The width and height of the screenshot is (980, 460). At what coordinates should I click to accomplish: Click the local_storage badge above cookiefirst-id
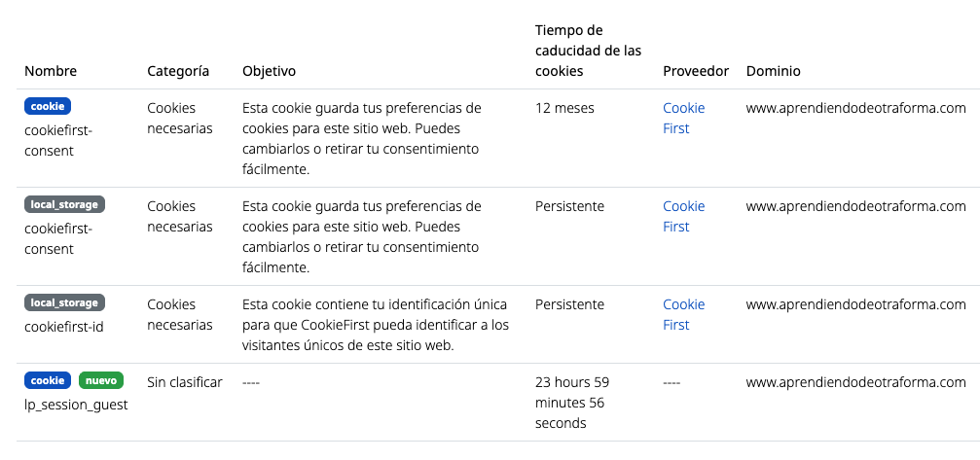(64, 303)
